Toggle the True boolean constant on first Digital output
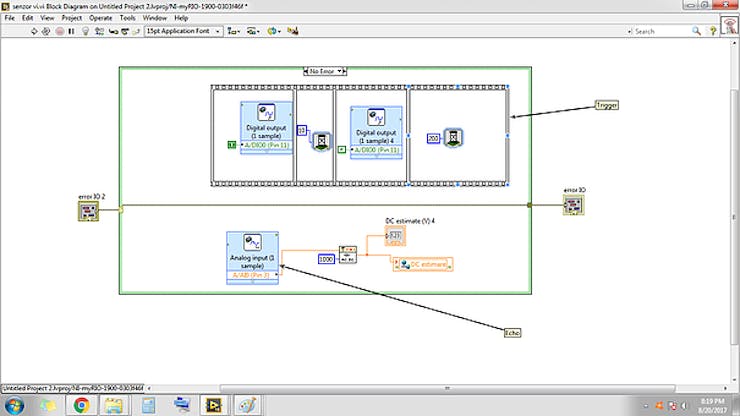This screenshot has height=416, width=740. [232, 144]
